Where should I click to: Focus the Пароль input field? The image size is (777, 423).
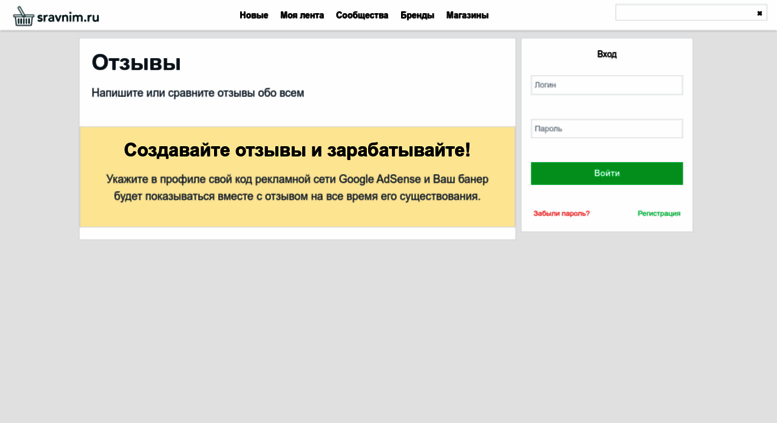(x=607, y=128)
